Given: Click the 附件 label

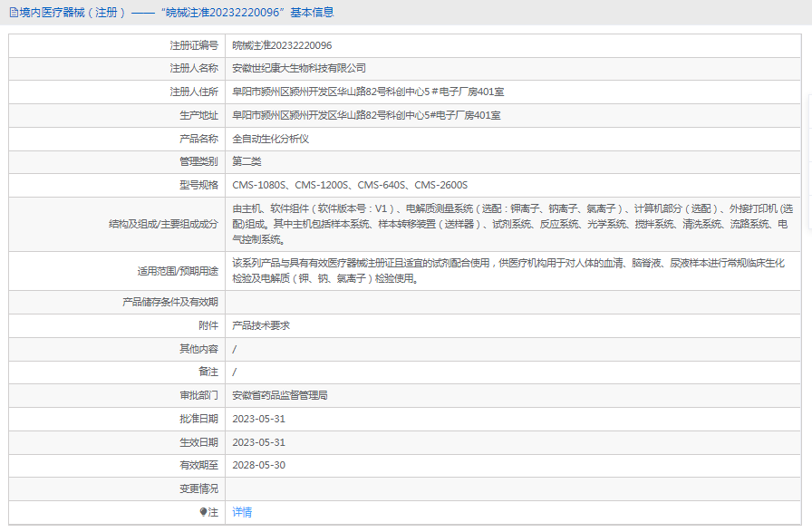Looking at the screenshot, I should pos(208,326).
